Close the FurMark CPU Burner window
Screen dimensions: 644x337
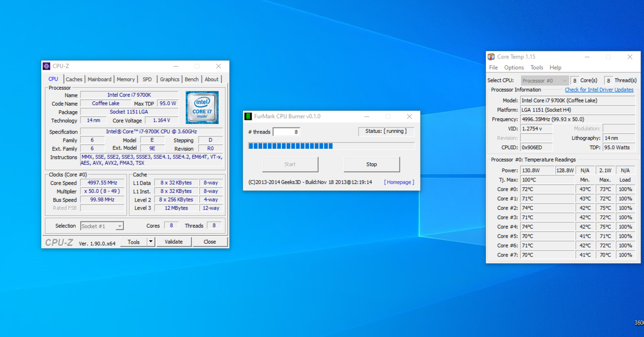pos(410,116)
